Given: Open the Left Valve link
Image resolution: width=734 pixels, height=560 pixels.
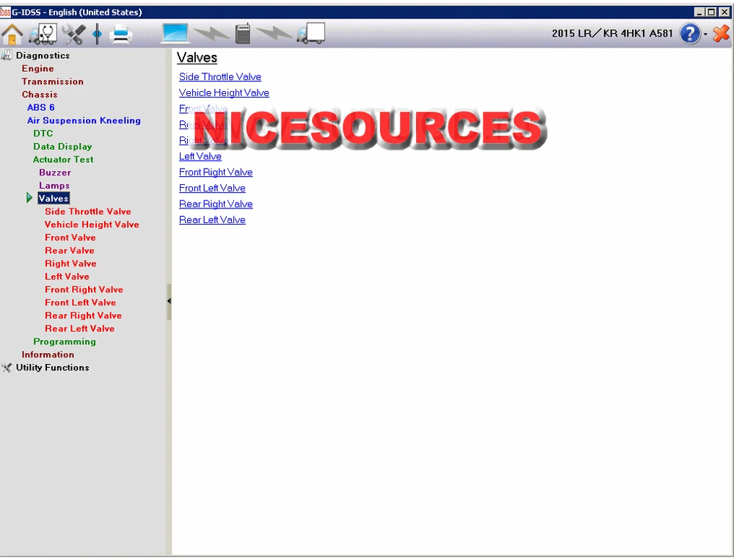Looking at the screenshot, I should (200, 156).
